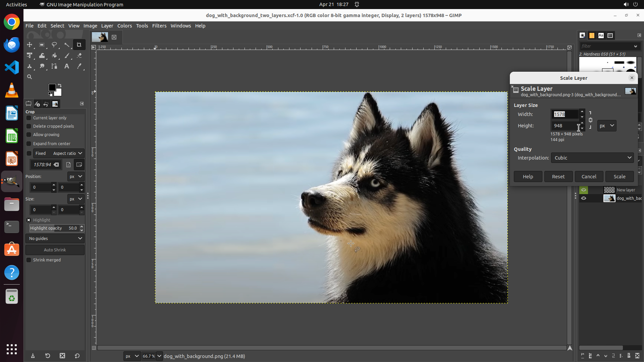Open the Filters menu
The image size is (644, 362).
click(159, 26)
